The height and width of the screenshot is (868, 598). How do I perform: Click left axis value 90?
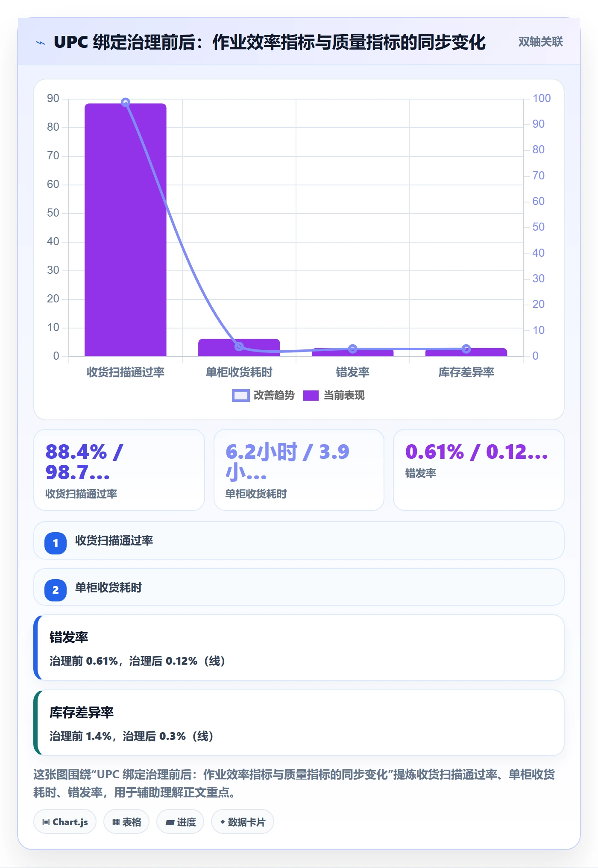pyautogui.click(x=53, y=99)
